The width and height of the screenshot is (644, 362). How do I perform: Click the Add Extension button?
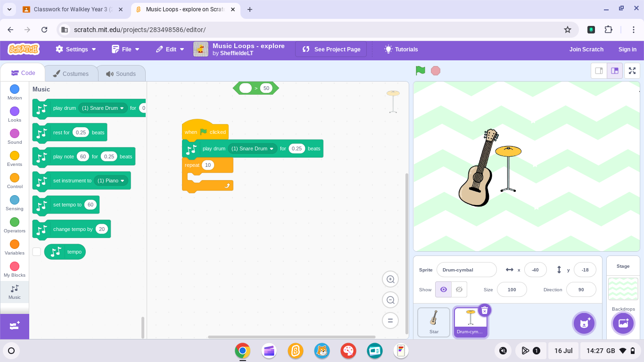pos(15,326)
